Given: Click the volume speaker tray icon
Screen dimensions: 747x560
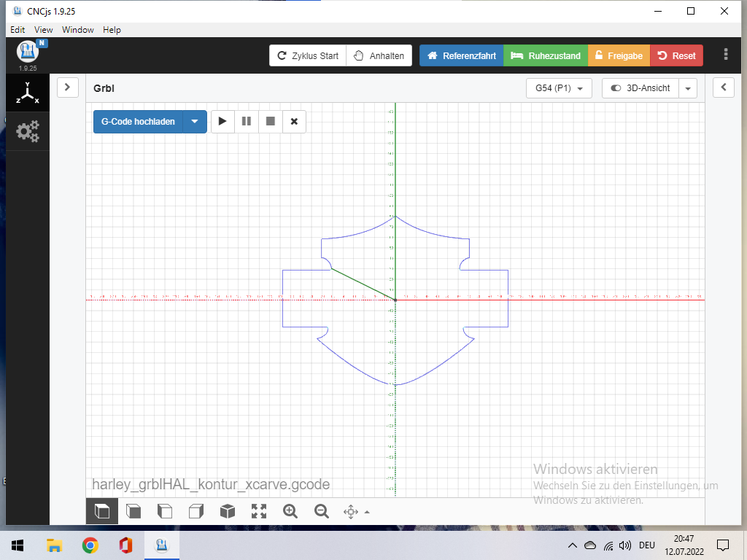Looking at the screenshot, I should [x=625, y=545].
